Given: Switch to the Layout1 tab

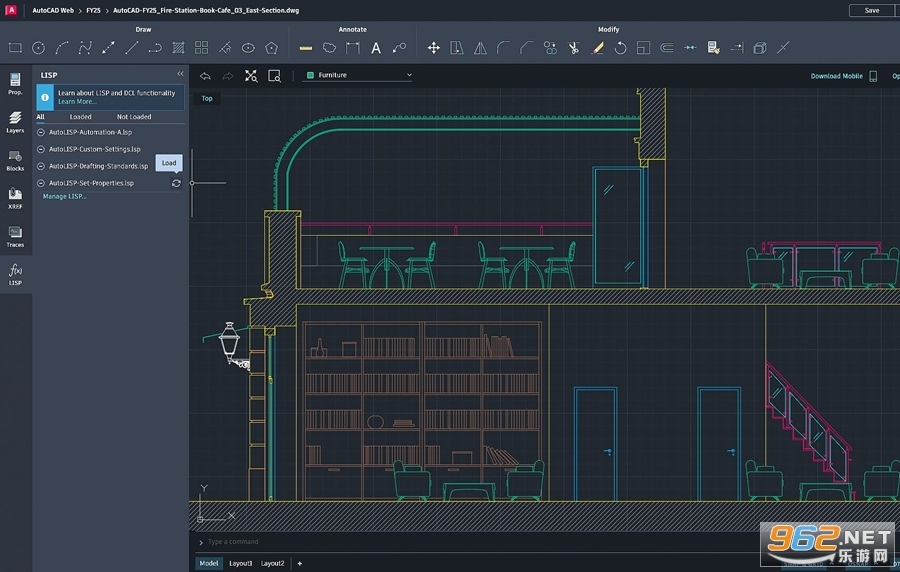Looking at the screenshot, I should (240, 563).
